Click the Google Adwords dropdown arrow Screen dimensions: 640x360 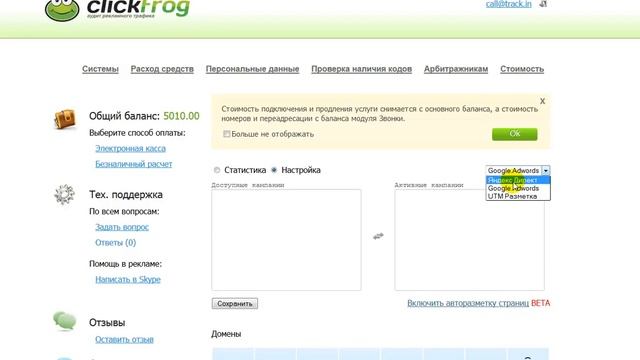546,171
